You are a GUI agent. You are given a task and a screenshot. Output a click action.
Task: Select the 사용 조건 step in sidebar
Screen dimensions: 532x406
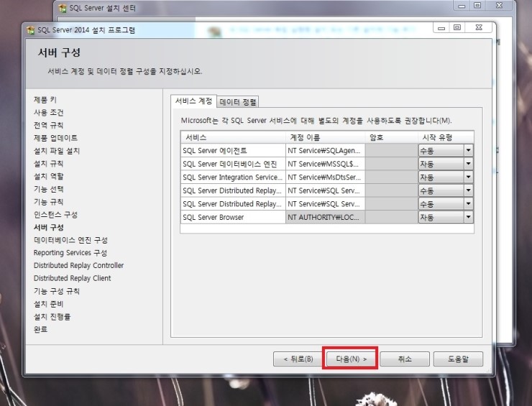(x=48, y=113)
